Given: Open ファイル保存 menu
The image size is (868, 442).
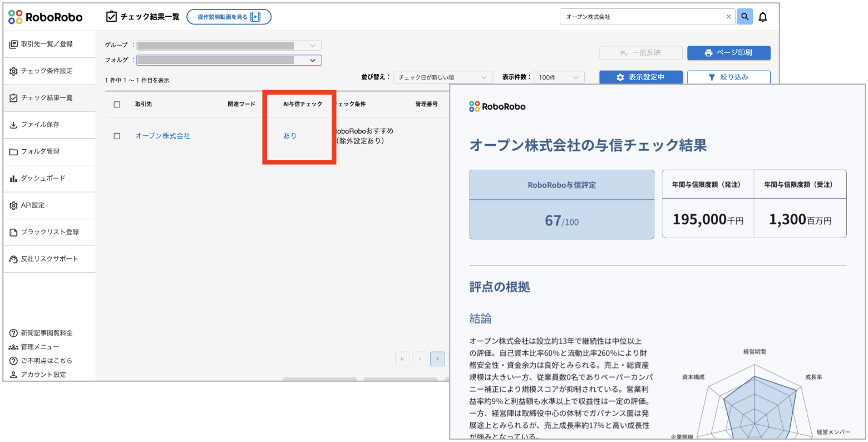Looking at the screenshot, I should tap(49, 125).
